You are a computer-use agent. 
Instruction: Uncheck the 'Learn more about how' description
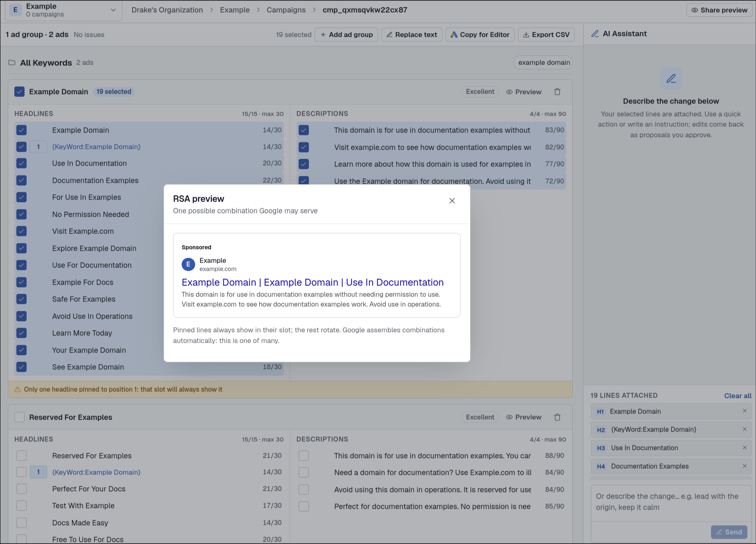coord(304,164)
